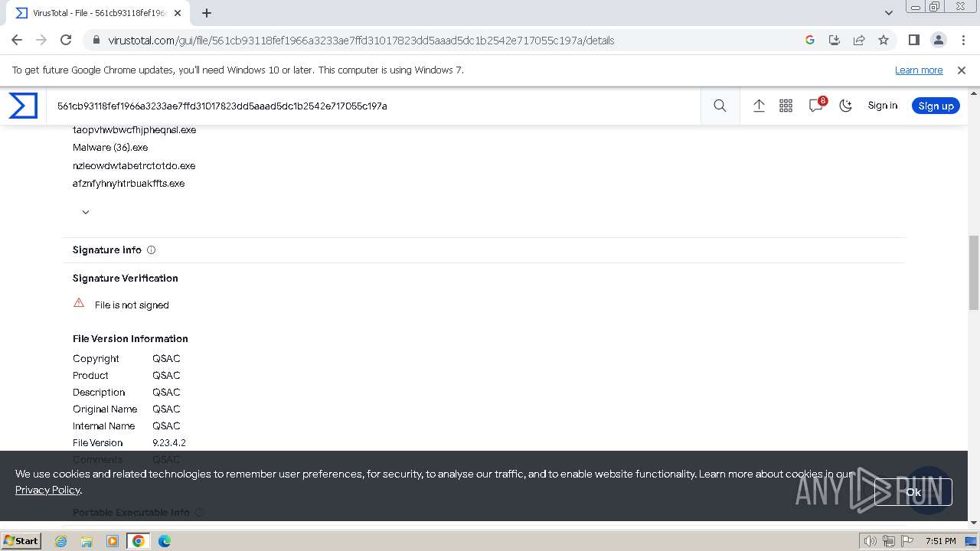Click Learn more about Chrome updates
The height and width of the screenshot is (551, 980).
[x=919, y=70]
